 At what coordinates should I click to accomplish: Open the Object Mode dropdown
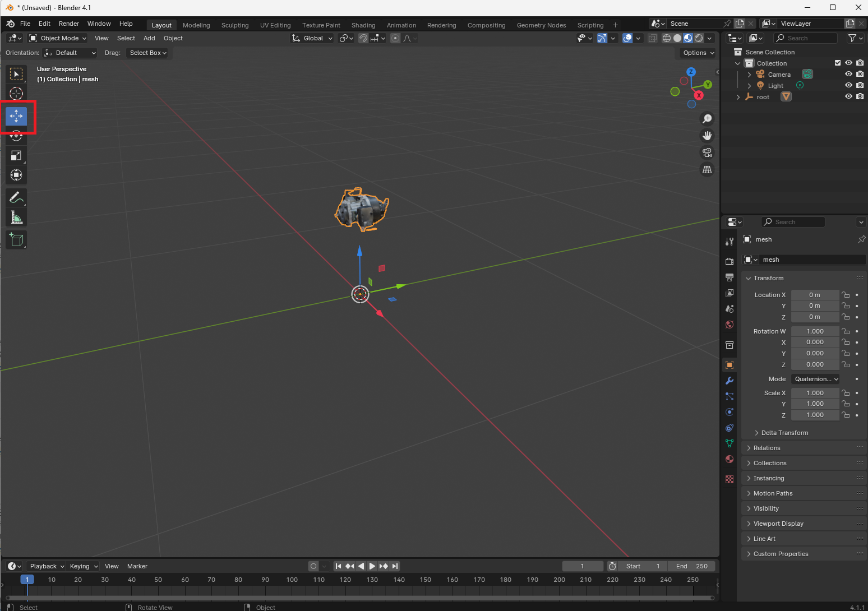point(58,38)
